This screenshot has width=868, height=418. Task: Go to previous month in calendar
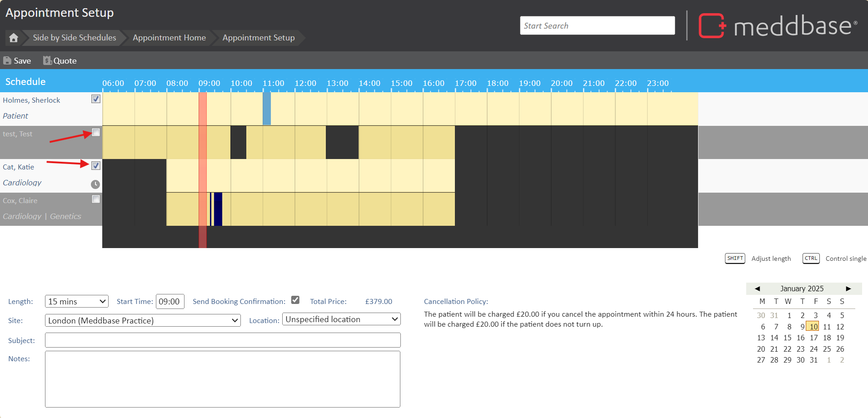coord(757,289)
